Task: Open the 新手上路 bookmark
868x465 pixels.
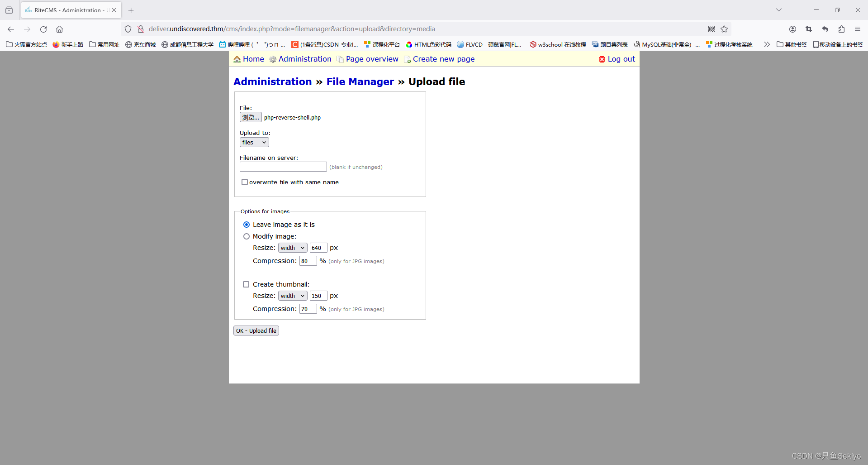Action: 68,44
